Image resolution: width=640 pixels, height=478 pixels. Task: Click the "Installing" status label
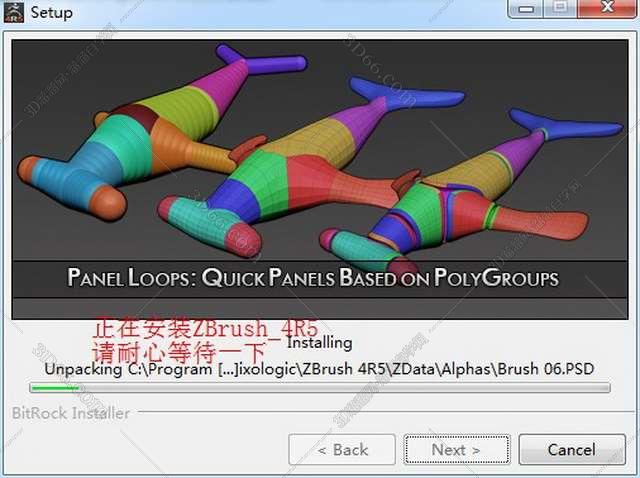tap(320, 342)
